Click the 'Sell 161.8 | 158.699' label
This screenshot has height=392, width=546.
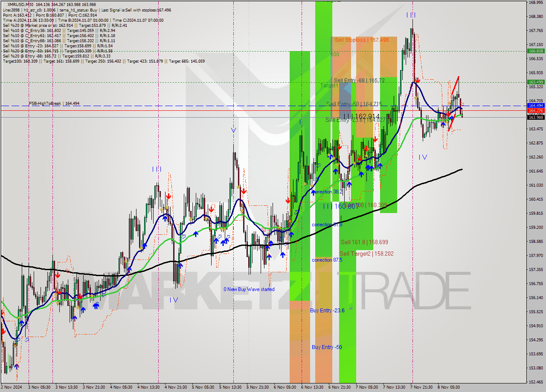(364, 242)
